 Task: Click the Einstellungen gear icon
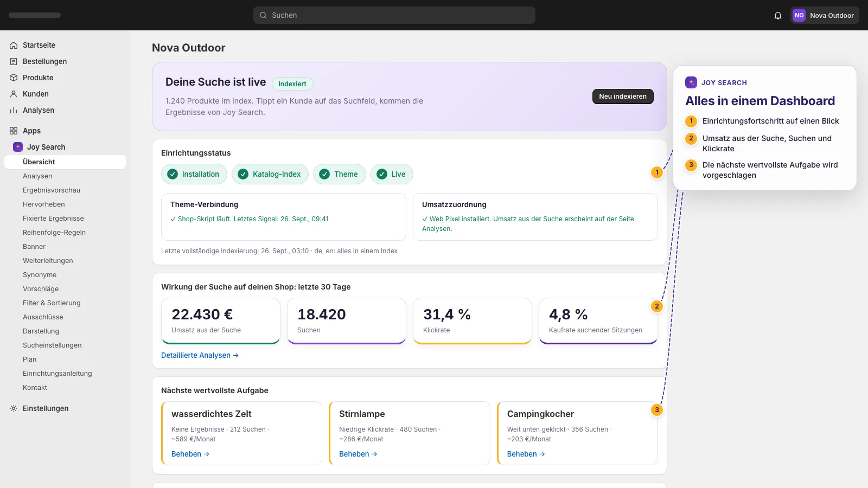click(14, 408)
